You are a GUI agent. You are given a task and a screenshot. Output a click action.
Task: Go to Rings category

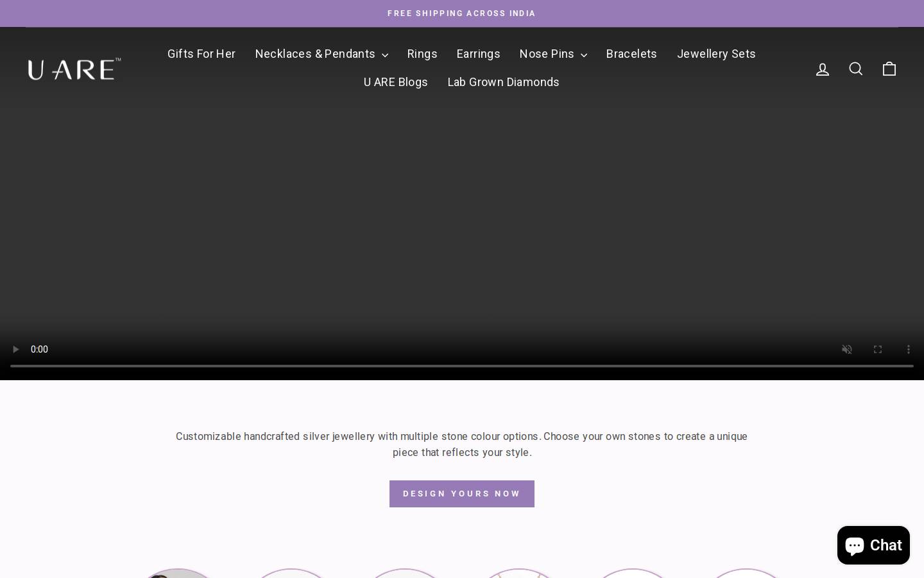(x=422, y=54)
